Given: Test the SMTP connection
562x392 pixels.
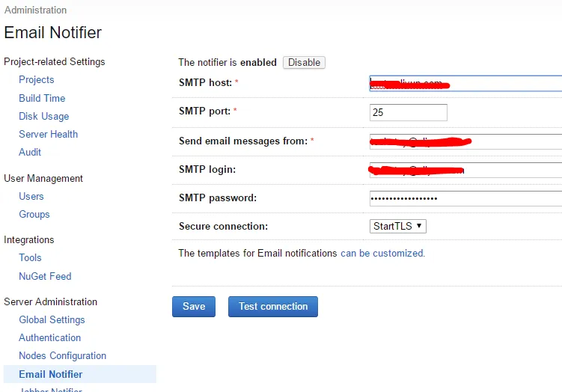Looking at the screenshot, I should point(273,307).
